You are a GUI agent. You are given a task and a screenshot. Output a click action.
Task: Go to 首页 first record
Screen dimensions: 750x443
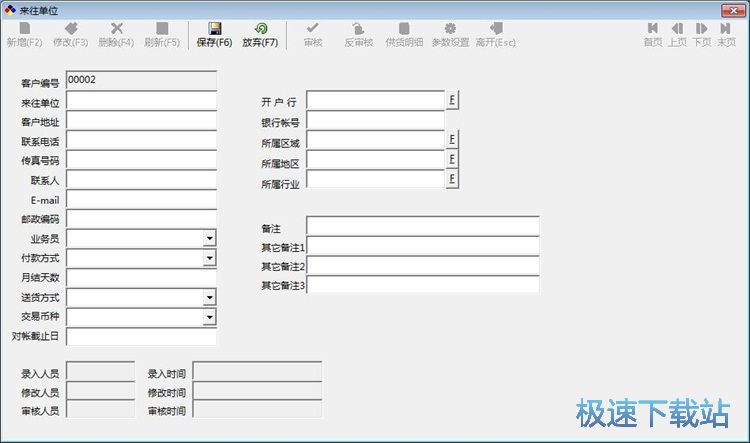tap(653, 35)
